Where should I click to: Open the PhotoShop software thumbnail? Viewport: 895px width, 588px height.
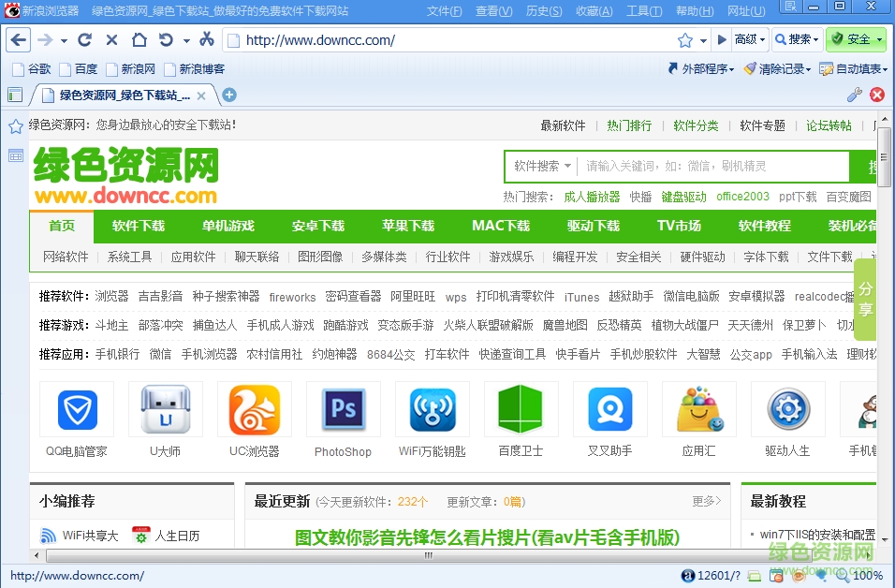343,419
